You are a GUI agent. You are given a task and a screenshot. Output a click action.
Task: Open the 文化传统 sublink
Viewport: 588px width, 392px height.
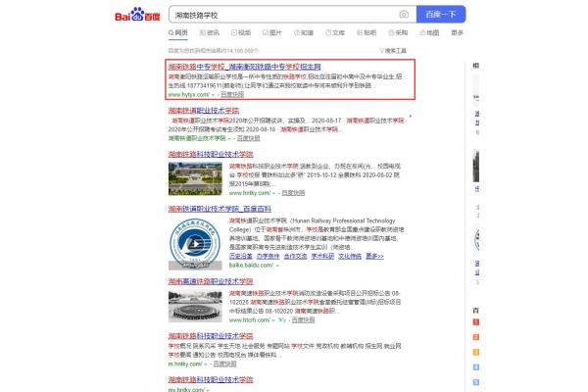tap(350, 256)
